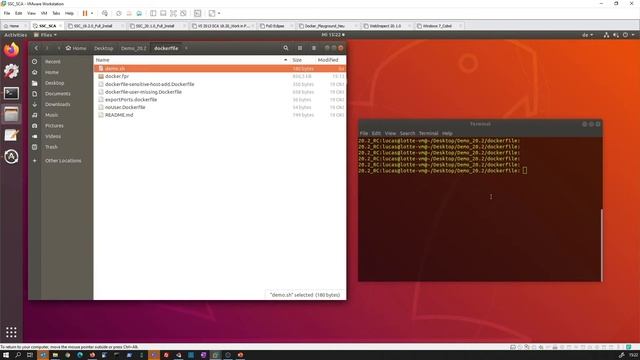The image size is (640, 360).
Task: Open Other Locations in the Files sidebar
Action: 63,161
